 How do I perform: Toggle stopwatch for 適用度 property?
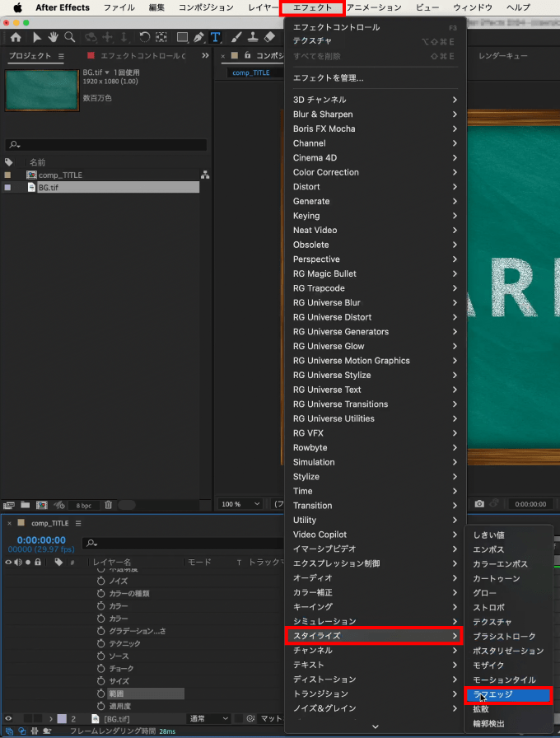(x=100, y=706)
